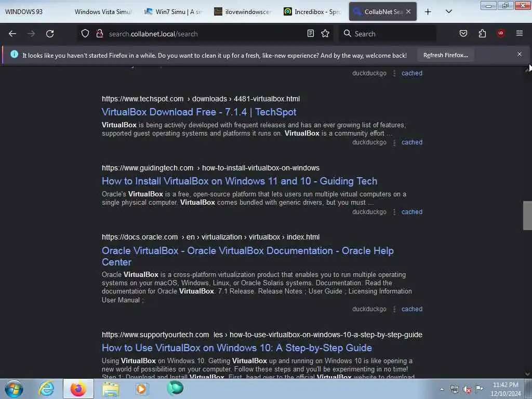Open cached link for Oracle docs result
Viewport: 532px width, 399px height.
click(412, 309)
